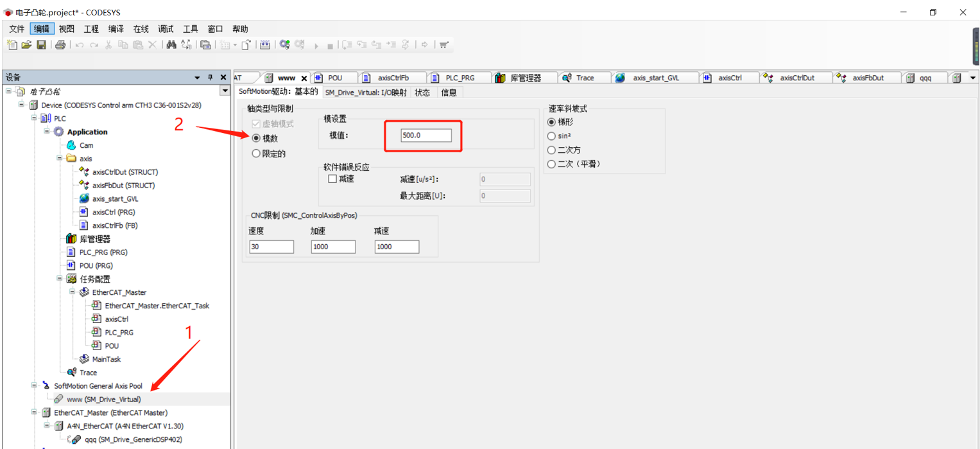Click the 模值 modulo value field
Screen dimensions: 980x449
(x=426, y=136)
